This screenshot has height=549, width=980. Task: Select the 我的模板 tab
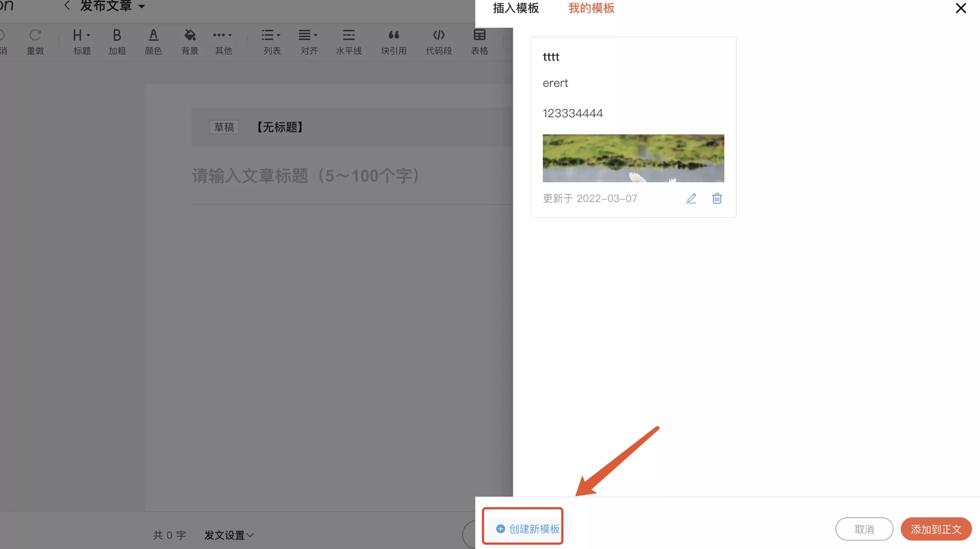click(x=591, y=9)
